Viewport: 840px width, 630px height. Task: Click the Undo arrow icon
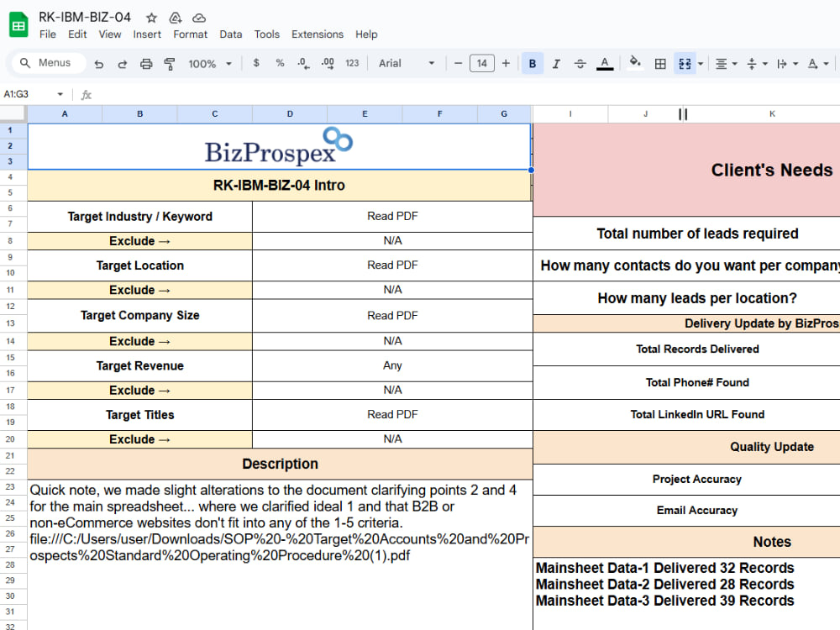[98, 64]
